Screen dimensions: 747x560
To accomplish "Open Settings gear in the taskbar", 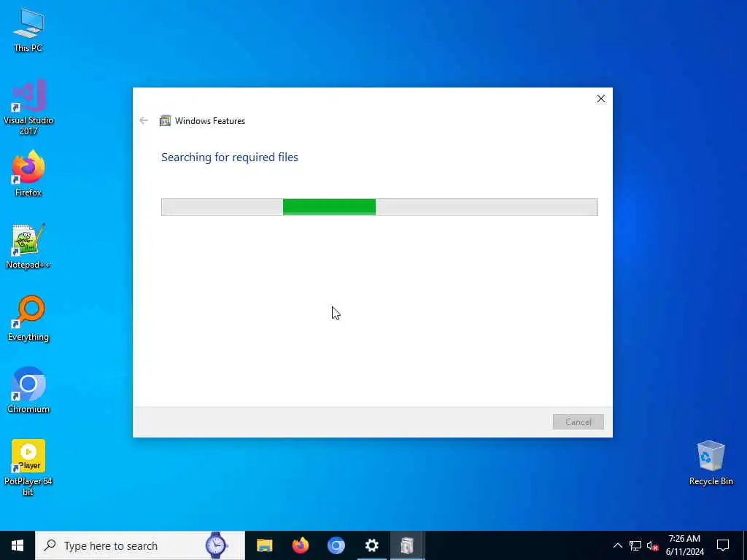I will (371, 545).
